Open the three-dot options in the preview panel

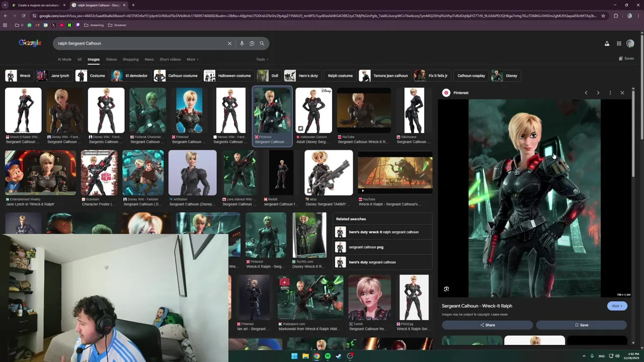pyautogui.click(x=610, y=93)
